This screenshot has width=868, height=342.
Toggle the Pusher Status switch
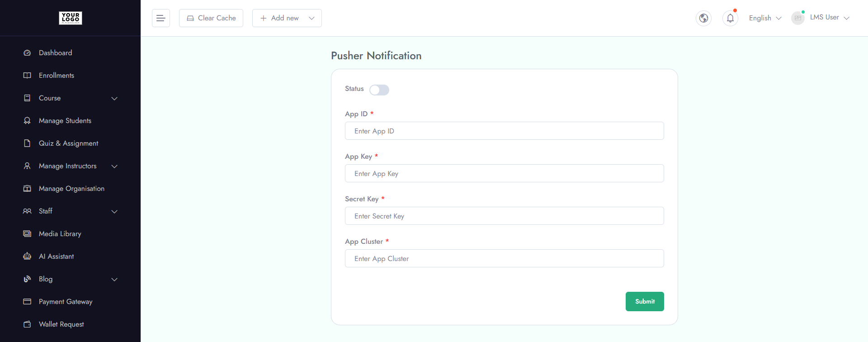379,90
